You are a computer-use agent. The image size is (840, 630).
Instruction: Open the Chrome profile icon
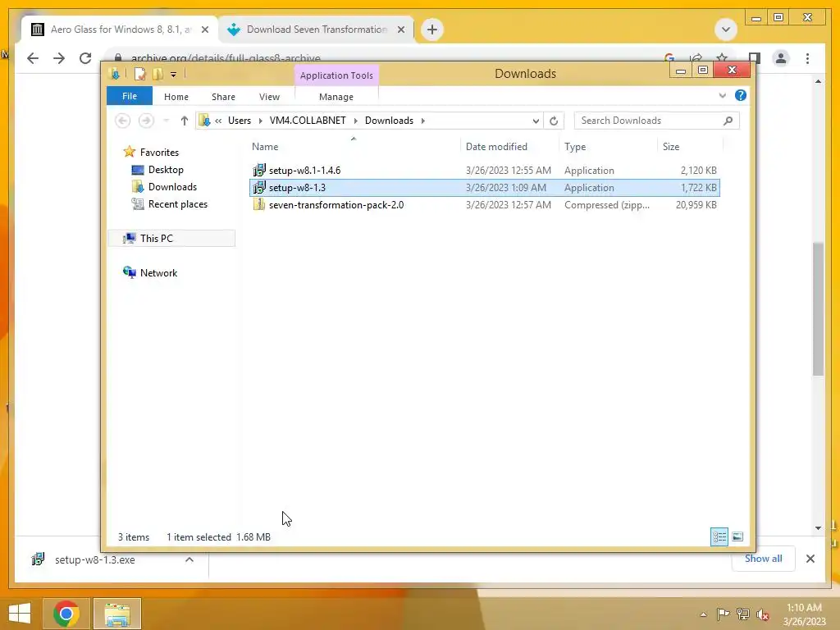[781, 58]
